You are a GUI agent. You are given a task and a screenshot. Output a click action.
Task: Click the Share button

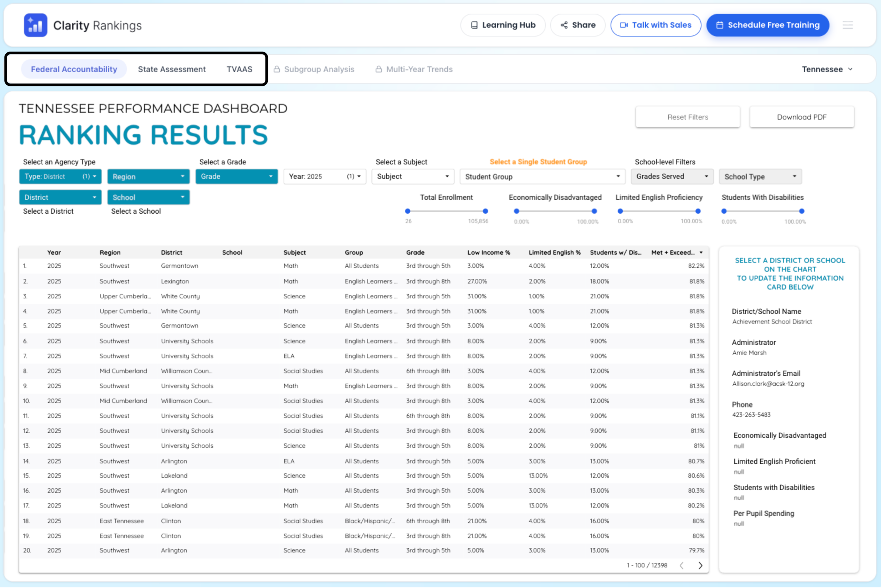tap(577, 25)
